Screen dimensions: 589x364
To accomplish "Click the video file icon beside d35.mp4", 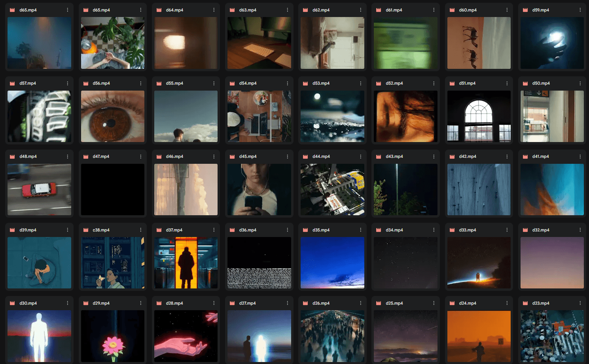I will [x=305, y=230].
